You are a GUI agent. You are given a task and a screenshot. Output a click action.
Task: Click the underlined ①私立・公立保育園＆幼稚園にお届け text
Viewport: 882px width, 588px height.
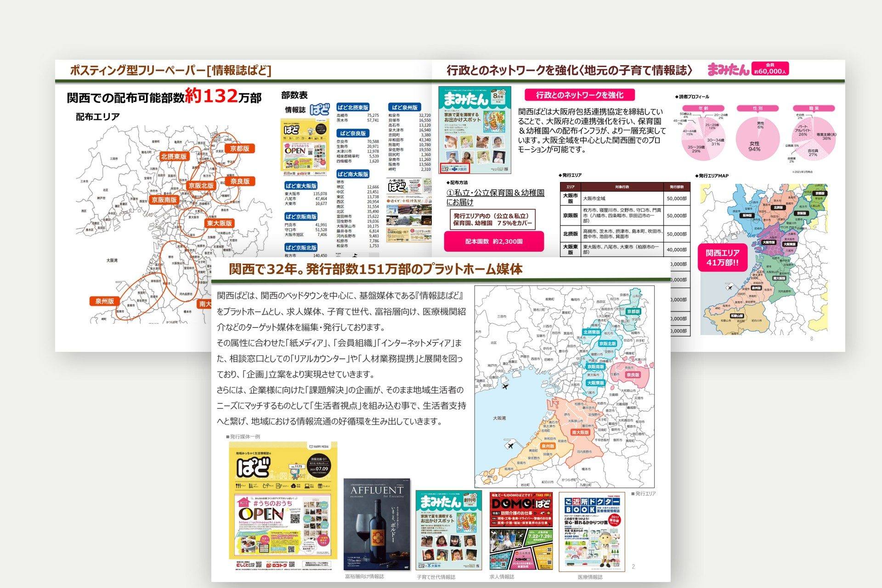[495, 197]
